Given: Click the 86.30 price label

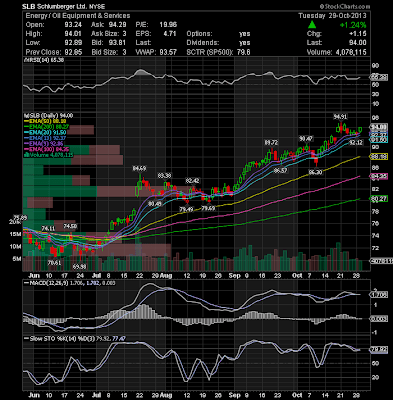Looking at the screenshot, I should click(315, 172).
